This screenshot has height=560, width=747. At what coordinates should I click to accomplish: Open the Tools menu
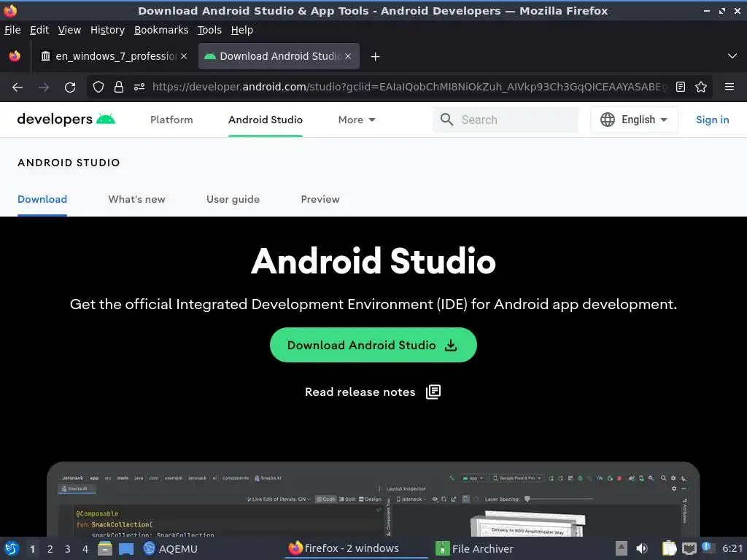point(209,30)
